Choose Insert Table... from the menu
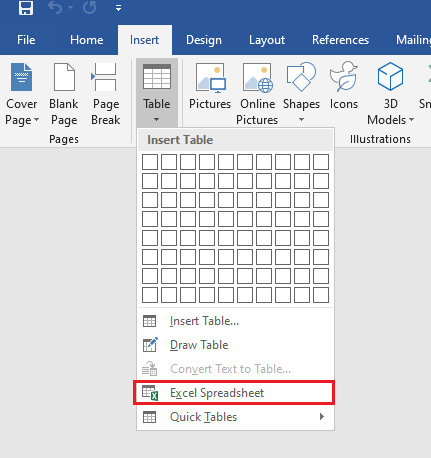431x458 pixels. click(x=235, y=321)
